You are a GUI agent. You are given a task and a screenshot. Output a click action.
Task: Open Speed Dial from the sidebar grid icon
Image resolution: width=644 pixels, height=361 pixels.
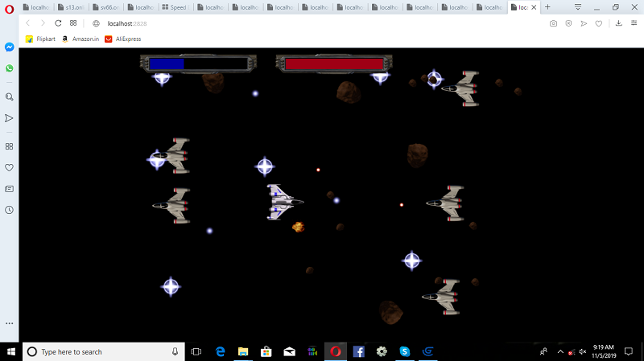[x=9, y=146]
